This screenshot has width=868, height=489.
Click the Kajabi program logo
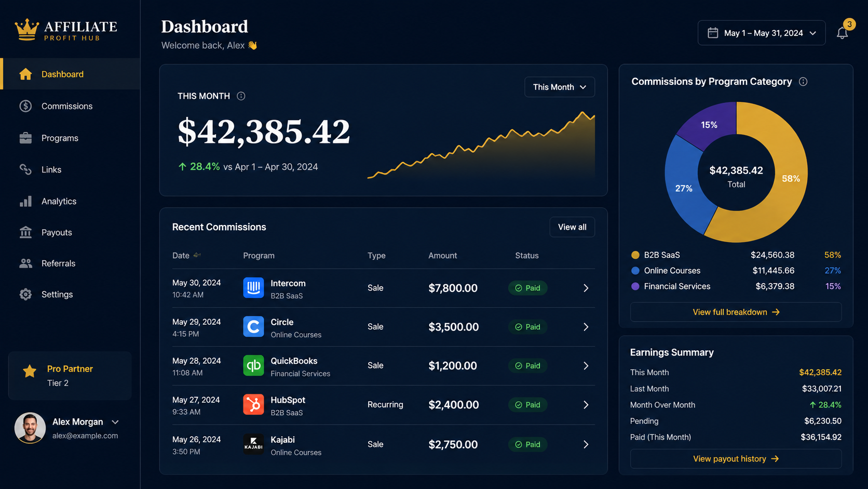(253, 444)
